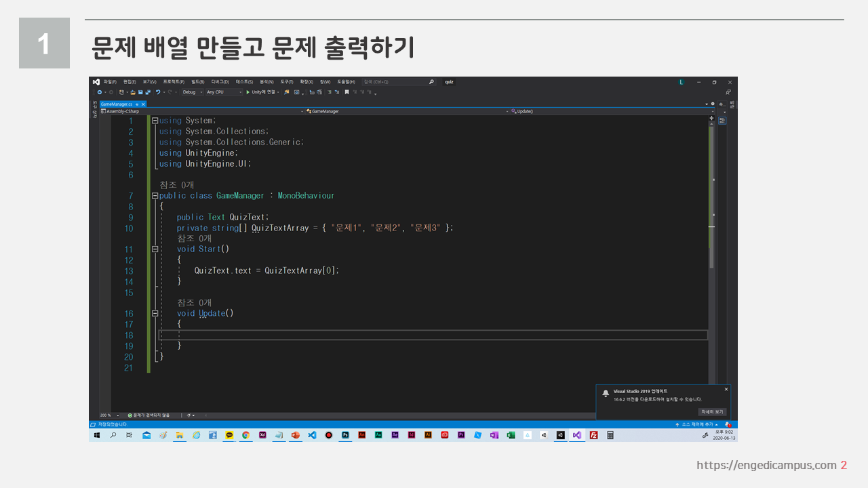868x488 pixels.
Task: Click the navigate backward arrow icon
Action: pos(100,92)
